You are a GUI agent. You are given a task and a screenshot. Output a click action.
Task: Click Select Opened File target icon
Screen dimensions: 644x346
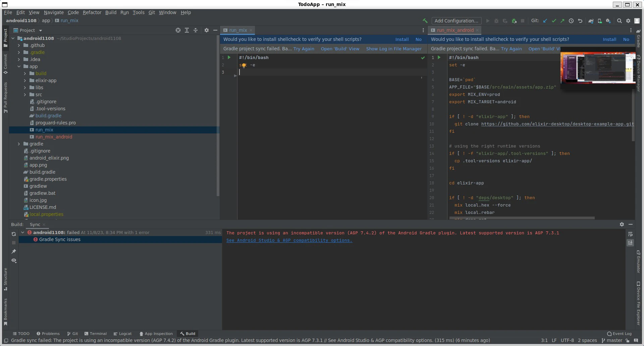click(x=178, y=30)
